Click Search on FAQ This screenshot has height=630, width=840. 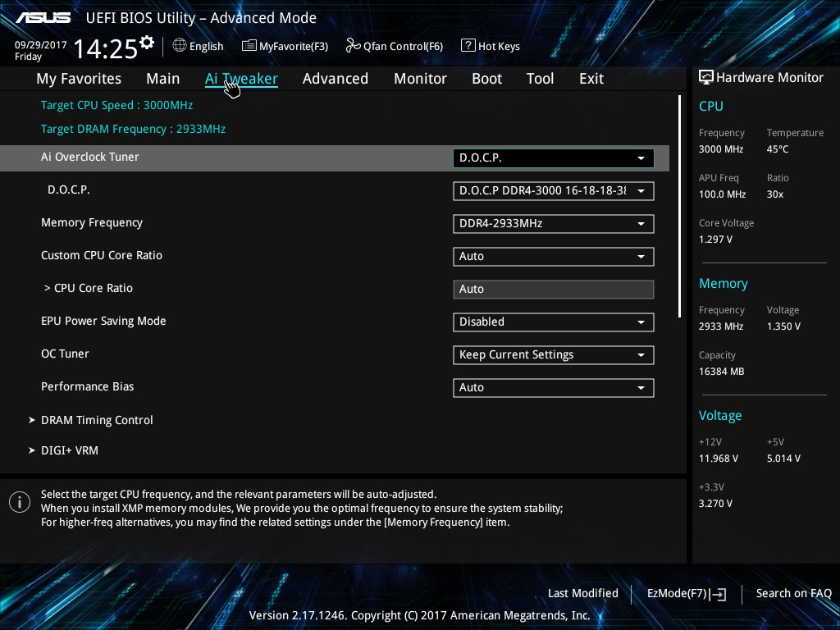793,593
